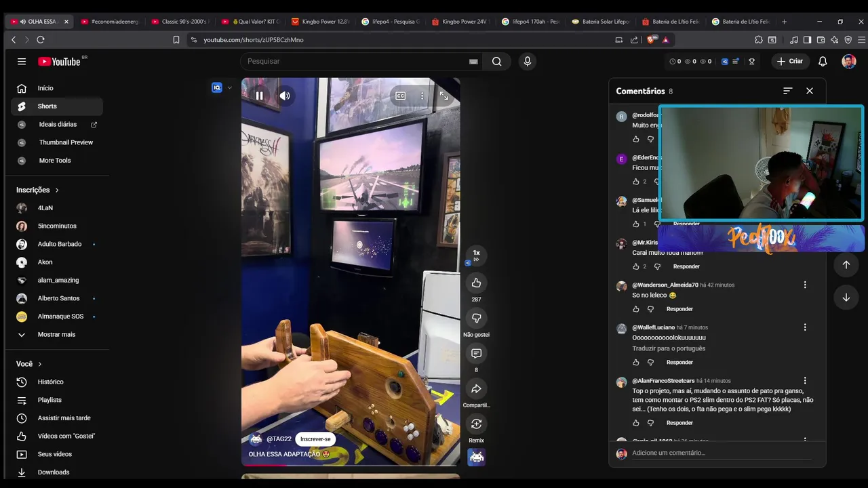Open More Tools in the sidebar

click(57, 161)
